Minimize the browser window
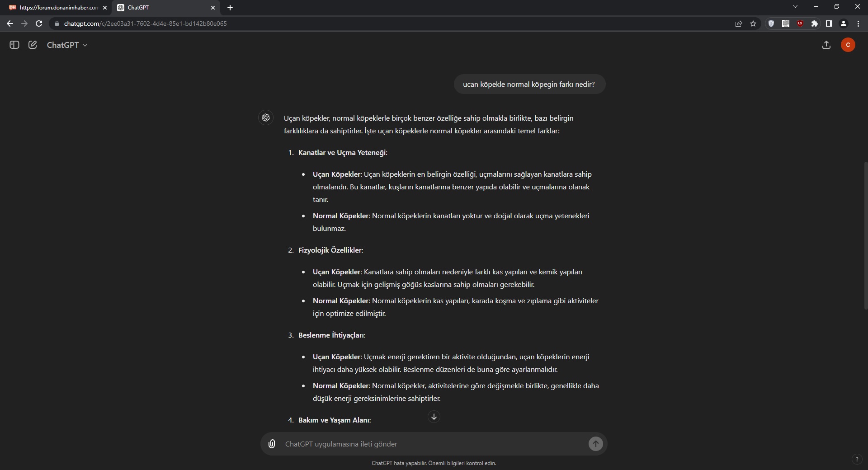Image resolution: width=868 pixels, height=470 pixels. (x=816, y=6)
